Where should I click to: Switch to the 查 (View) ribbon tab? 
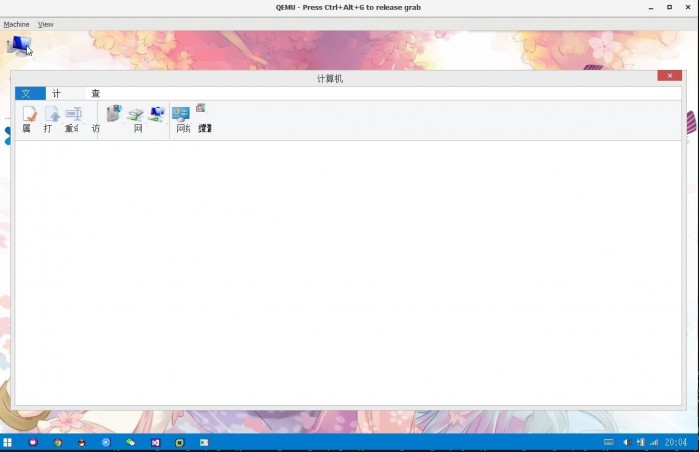[96, 93]
